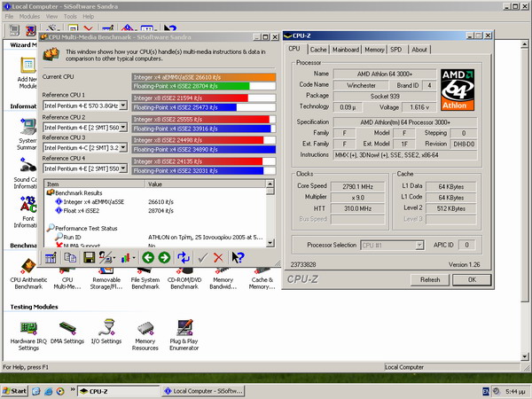Image resolution: width=532 pixels, height=399 pixels.
Task: Click the Core Speed 2790.1 MHz field
Action: coord(357,186)
